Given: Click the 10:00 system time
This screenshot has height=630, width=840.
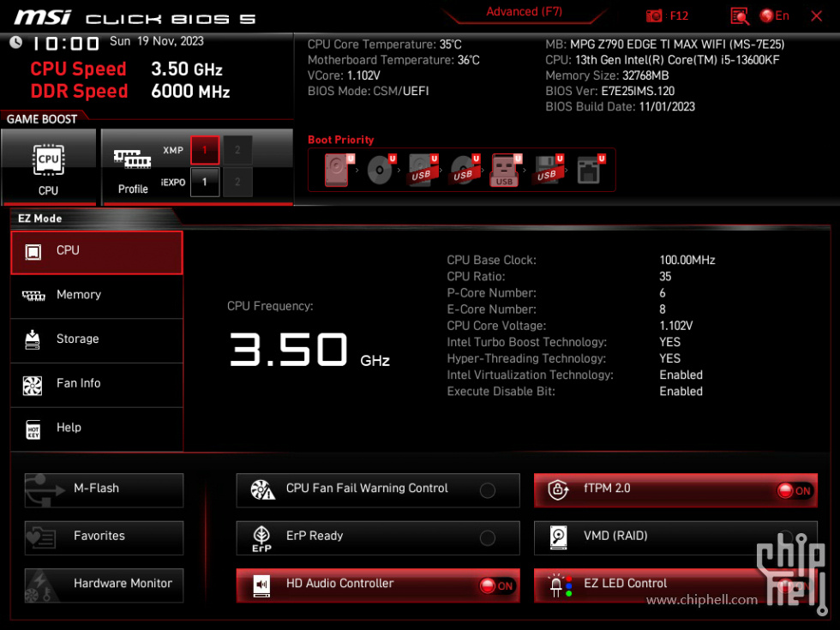Looking at the screenshot, I should [x=66, y=44].
